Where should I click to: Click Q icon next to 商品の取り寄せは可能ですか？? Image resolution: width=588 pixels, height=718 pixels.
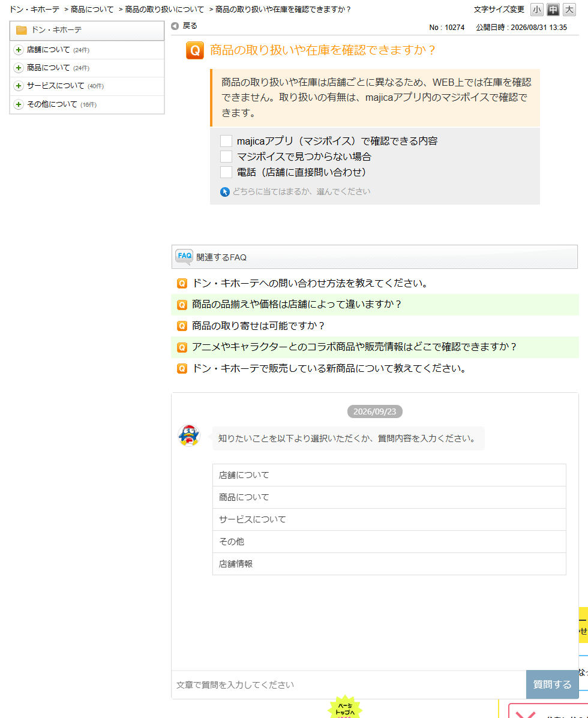coord(182,326)
